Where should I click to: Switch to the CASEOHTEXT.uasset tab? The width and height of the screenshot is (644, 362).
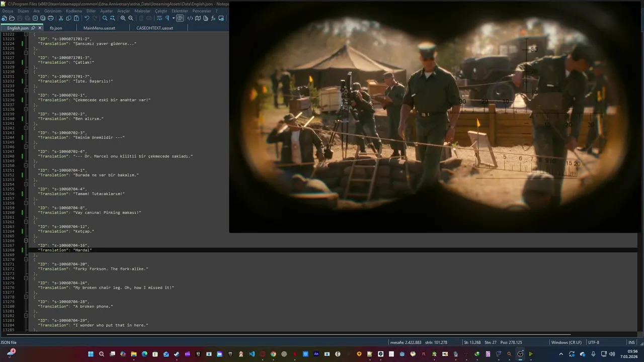(x=154, y=28)
